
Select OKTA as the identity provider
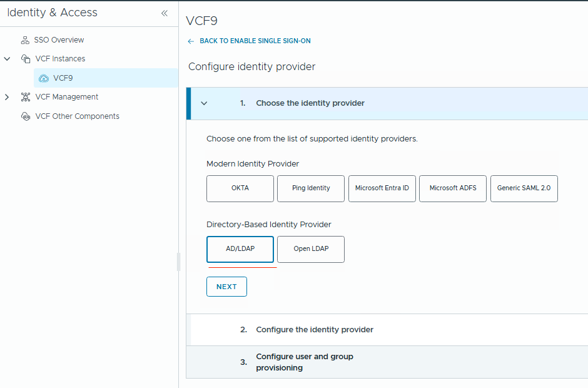240,188
